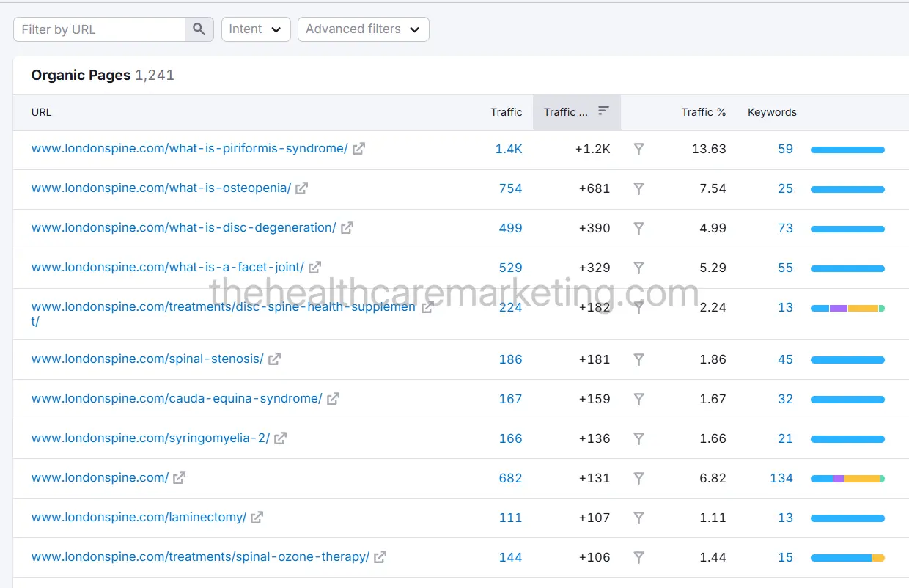Click filter funnel icon in spinal-ozone-therapy row
Viewport: 909px width, 588px height.
coord(638,557)
